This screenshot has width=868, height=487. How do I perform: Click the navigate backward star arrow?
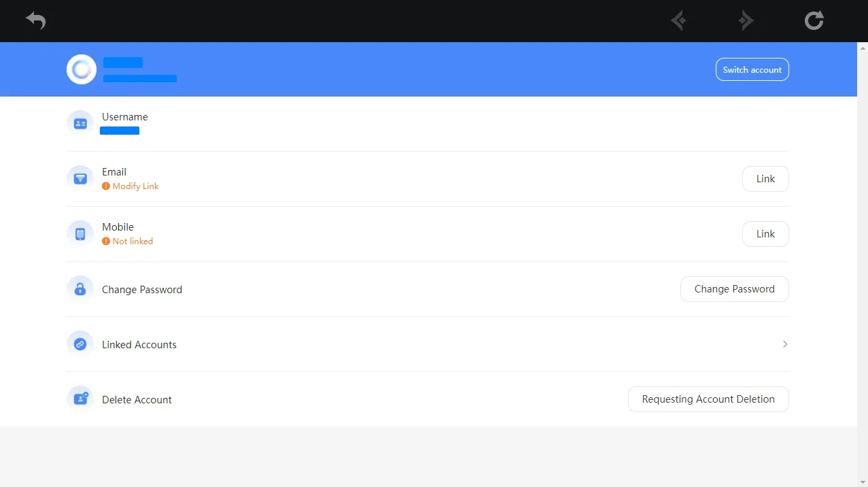pyautogui.click(x=678, y=20)
